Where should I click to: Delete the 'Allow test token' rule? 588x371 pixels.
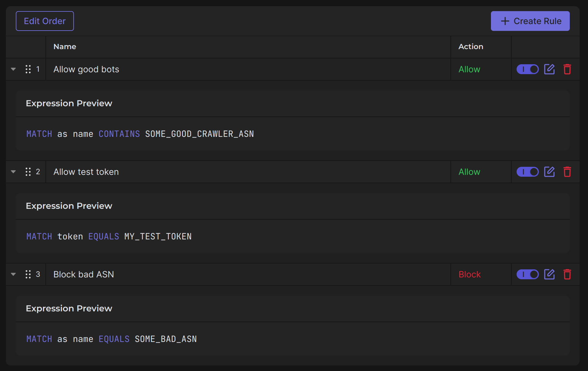(x=567, y=172)
